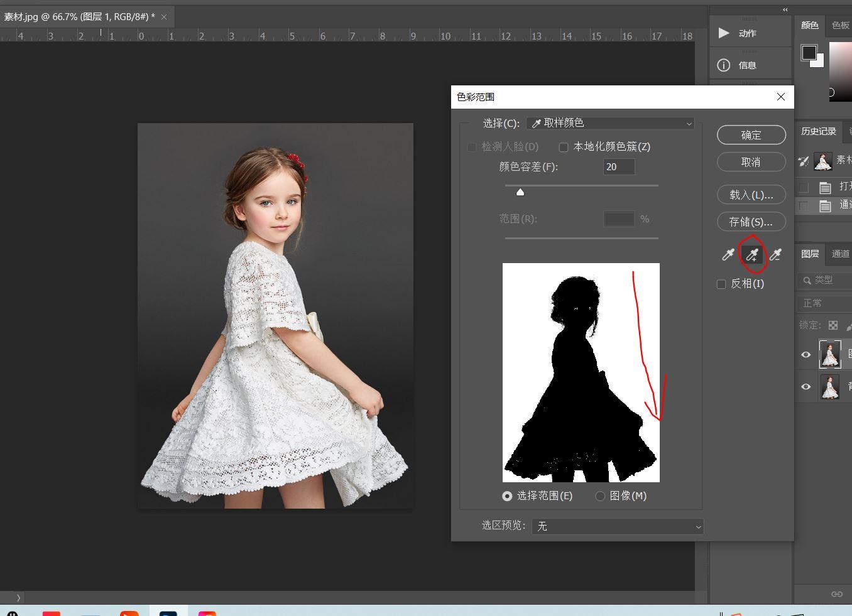Open the 动作 (Actions) panel icon
852x616 pixels.
(724, 33)
